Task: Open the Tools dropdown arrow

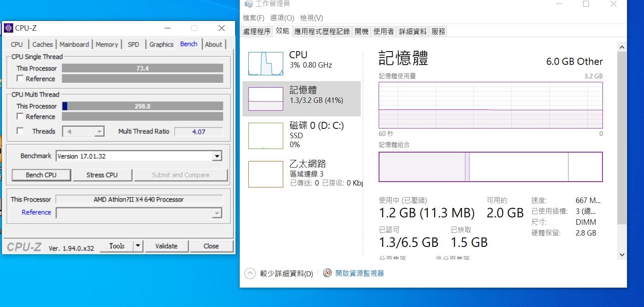Action: (x=138, y=246)
